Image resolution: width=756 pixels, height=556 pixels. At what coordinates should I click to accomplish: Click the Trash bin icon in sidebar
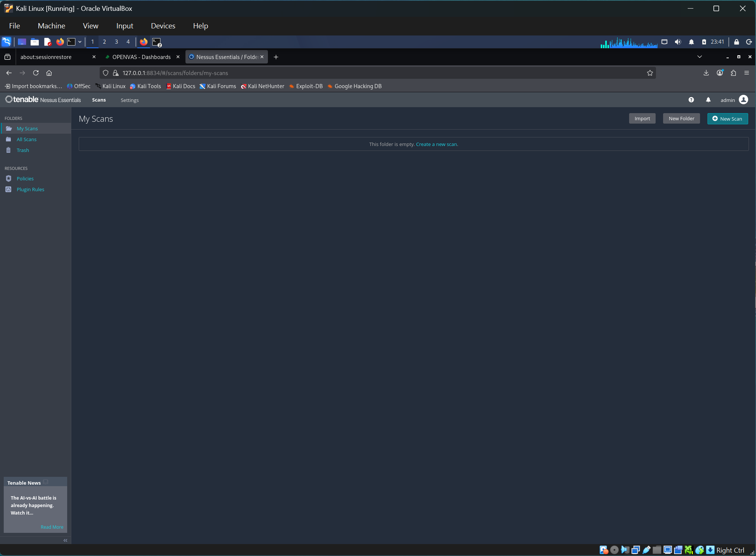point(9,150)
